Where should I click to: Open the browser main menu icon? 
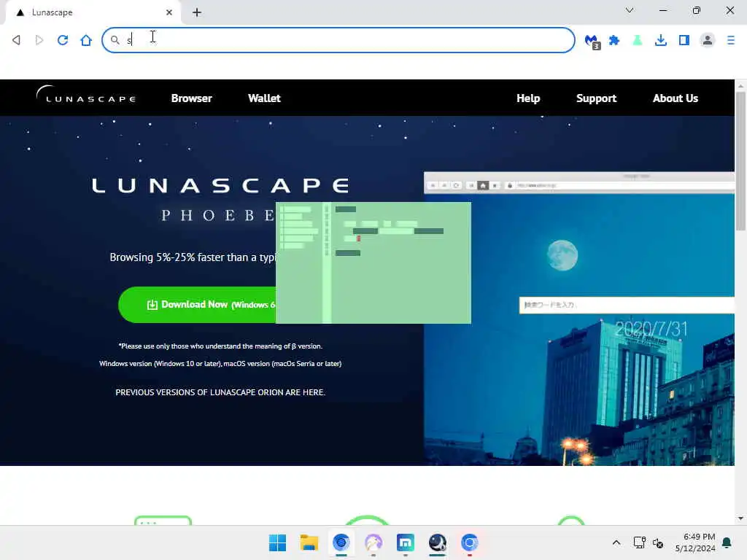pos(731,41)
